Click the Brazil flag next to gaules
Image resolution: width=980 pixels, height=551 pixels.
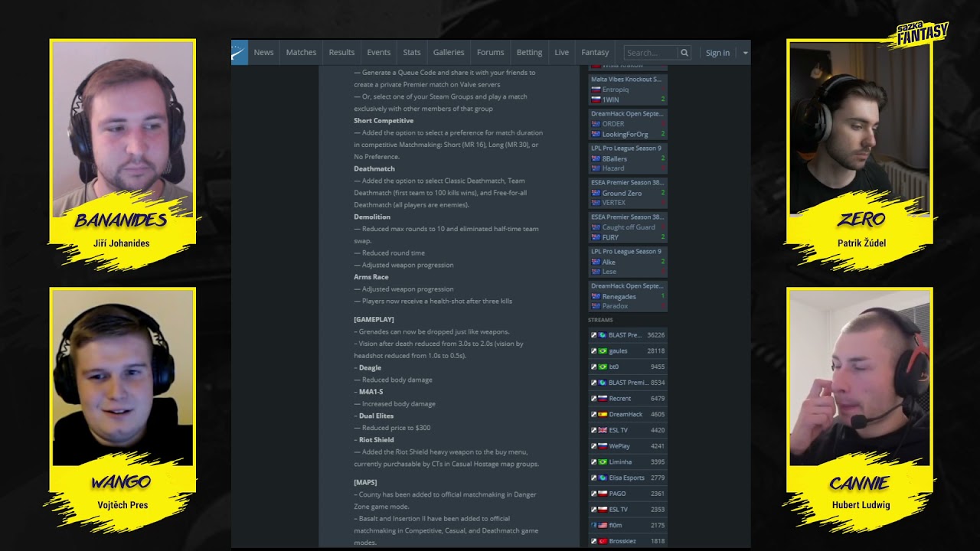click(x=603, y=351)
